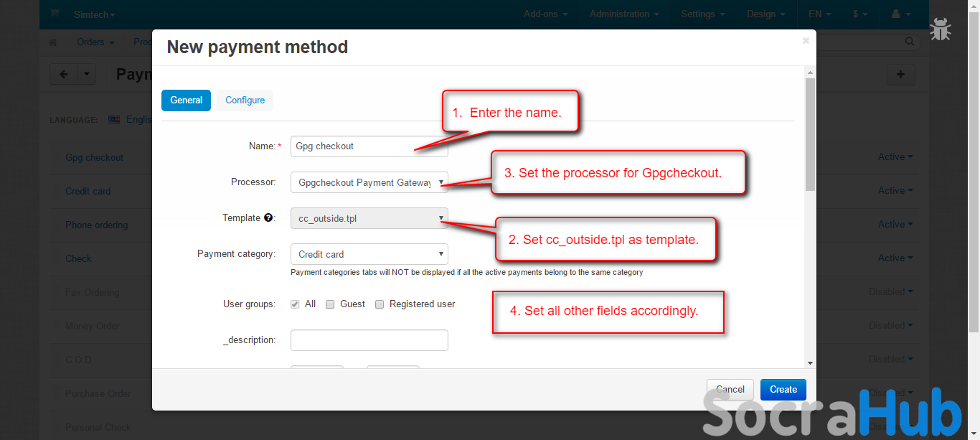Open the Check payment link
Image resolution: width=980 pixels, height=440 pixels.
pyautogui.click(x=78, y=258)
